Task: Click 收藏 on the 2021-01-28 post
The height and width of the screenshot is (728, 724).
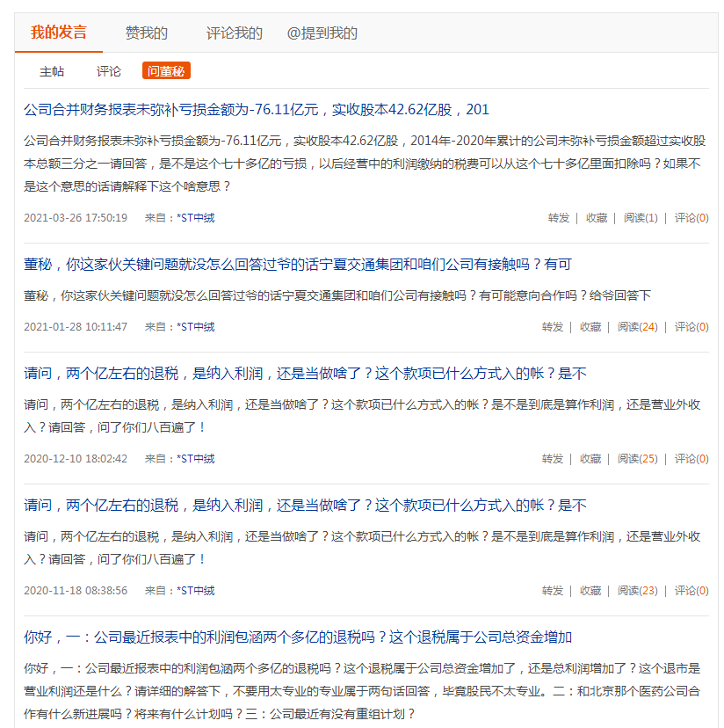Action: tap(590, 327)
